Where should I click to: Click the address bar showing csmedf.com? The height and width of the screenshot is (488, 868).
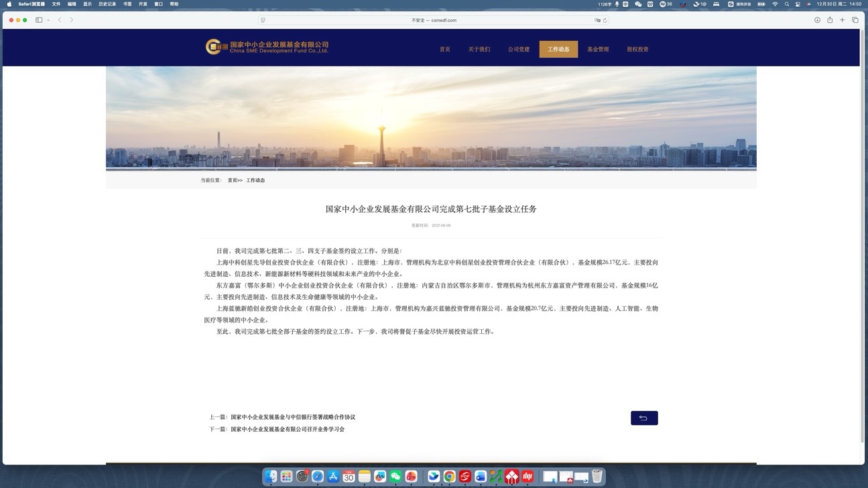(x=434, y=20)
